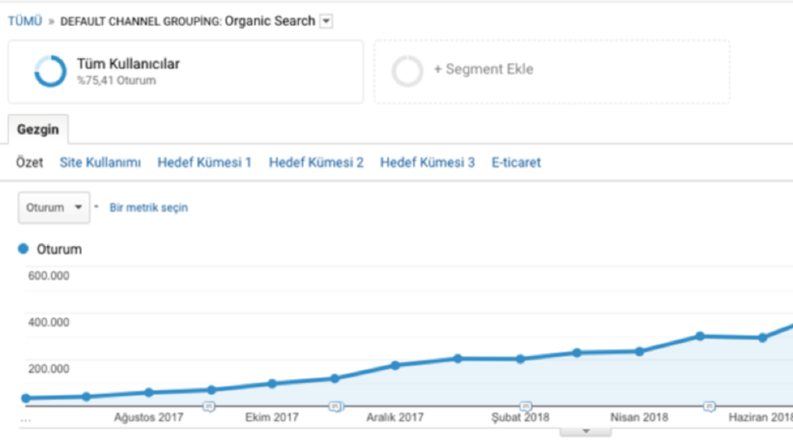793x446 pixels.
Task: Select the Tüm Kullanıcılar segment card
Action: pos(186,72)
